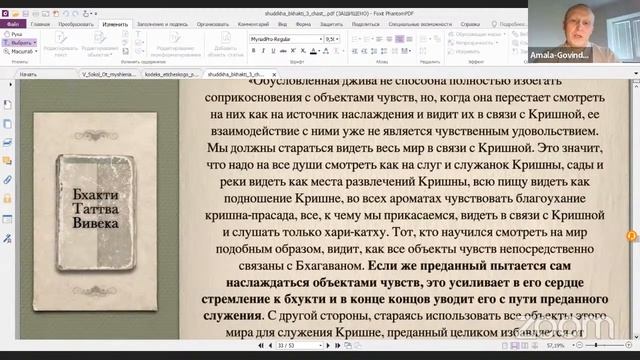Click the redo arrow in quick access toolbar
Image resolution: width=640 pixels, height=360 pixels.
76,14
